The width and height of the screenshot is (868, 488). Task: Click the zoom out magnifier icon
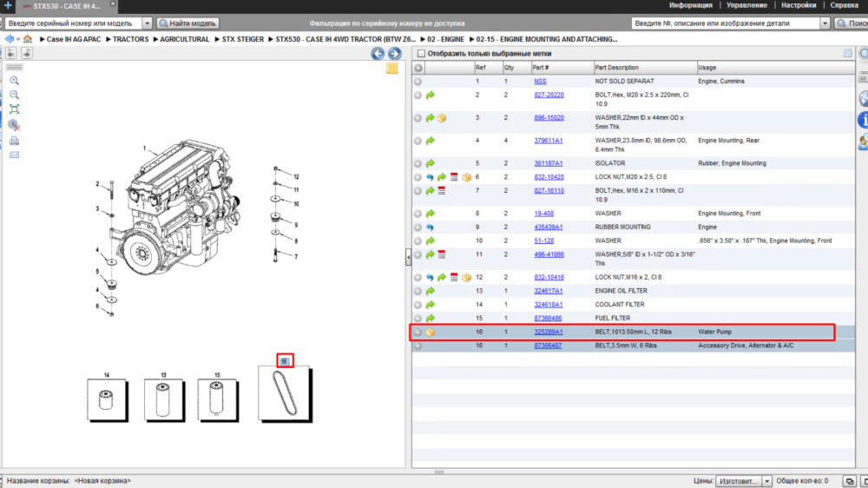pyautogui.click(x=15, y=95)
